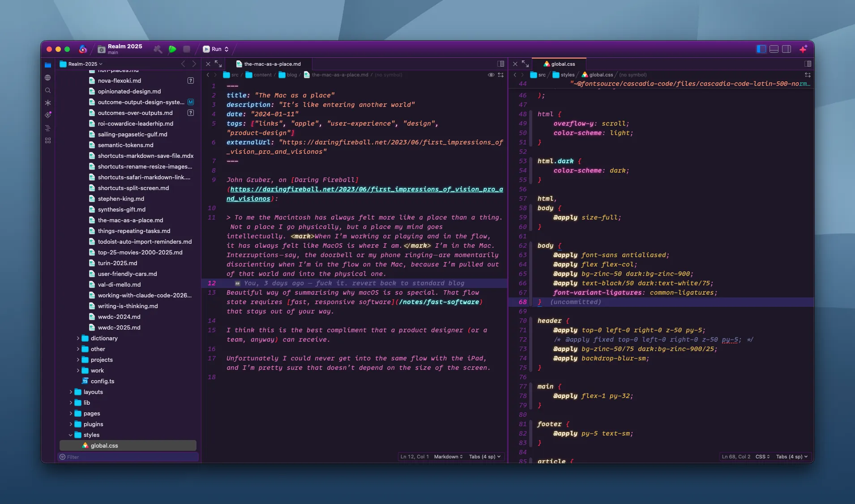
Task: Open left editor '(no symbol)' symbol menu
Action: (x=388, y=75)
